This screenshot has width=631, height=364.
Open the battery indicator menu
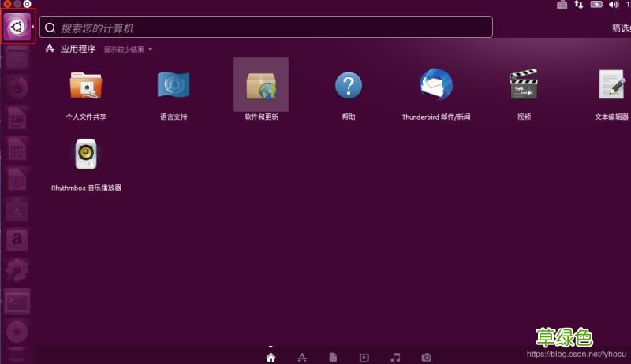(596, 5)
